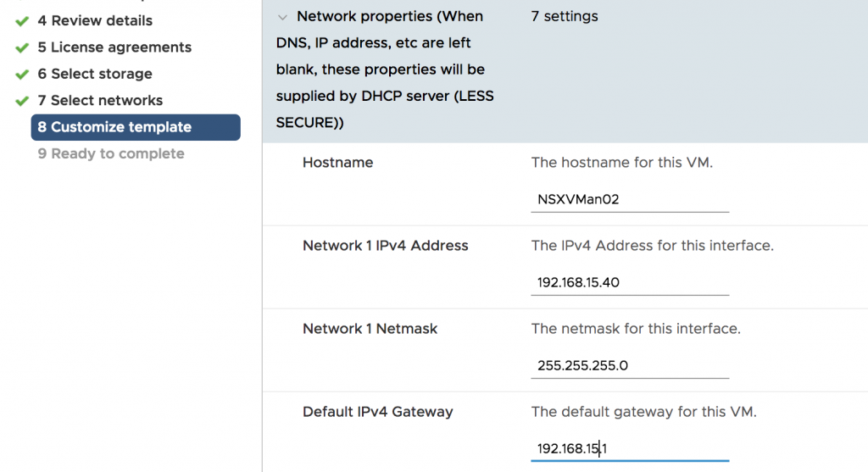Click the Hostname property label
This screenshot has width=868, height=472.
tap(337, 162)
